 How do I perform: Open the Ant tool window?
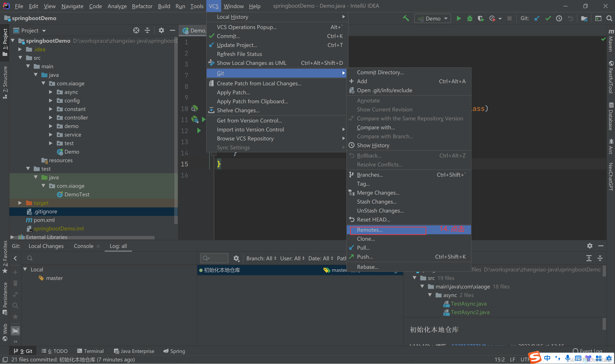[611, 146]
